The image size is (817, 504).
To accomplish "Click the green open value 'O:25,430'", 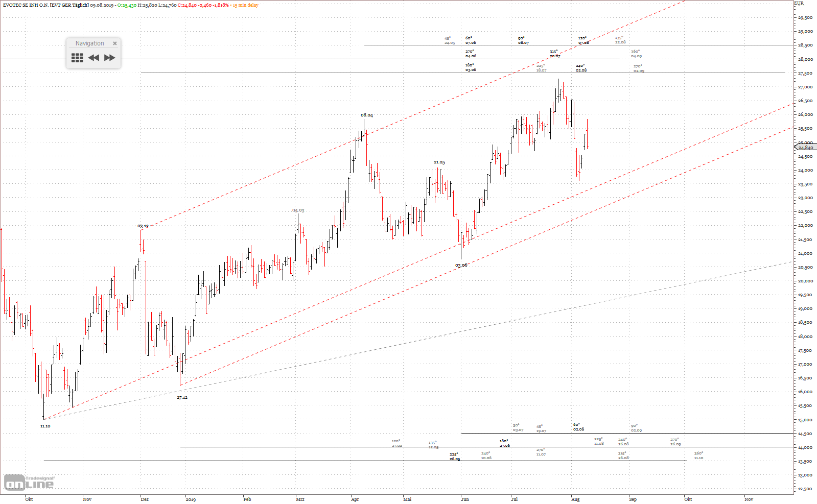I will (126, 5).
